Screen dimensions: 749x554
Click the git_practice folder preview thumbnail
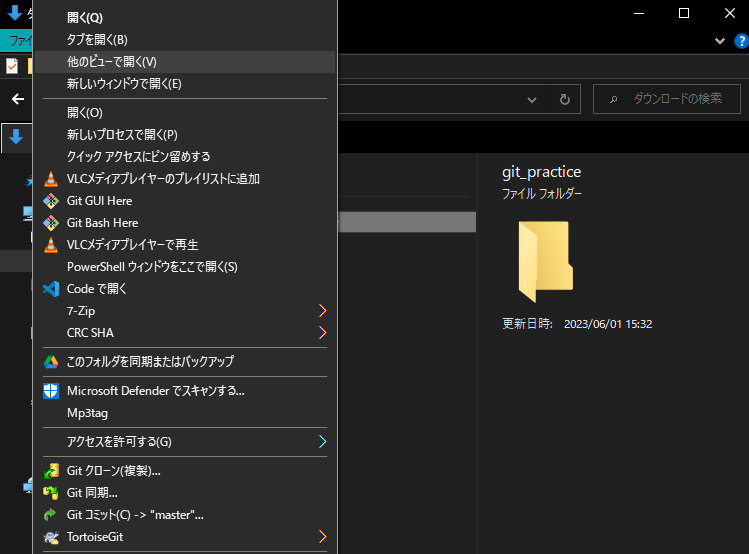546,261
